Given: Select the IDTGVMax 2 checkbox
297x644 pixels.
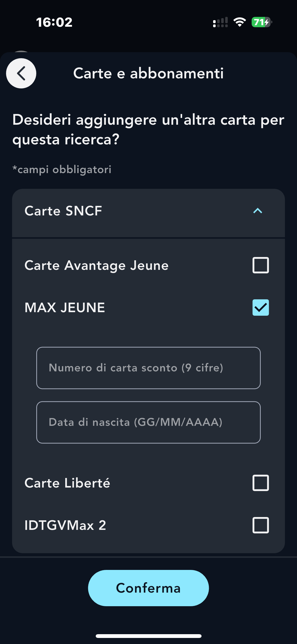Looking at the screenshot, I should click(260, 525).
